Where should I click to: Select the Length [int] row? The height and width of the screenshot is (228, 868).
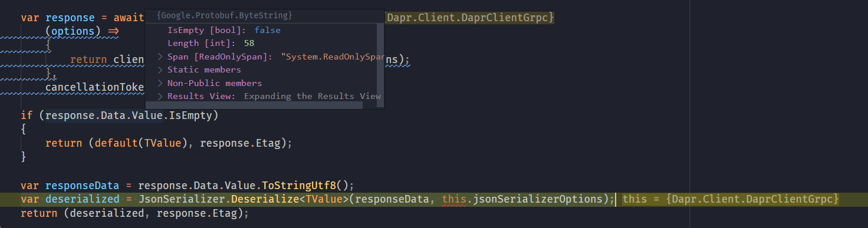pos(261,43)
